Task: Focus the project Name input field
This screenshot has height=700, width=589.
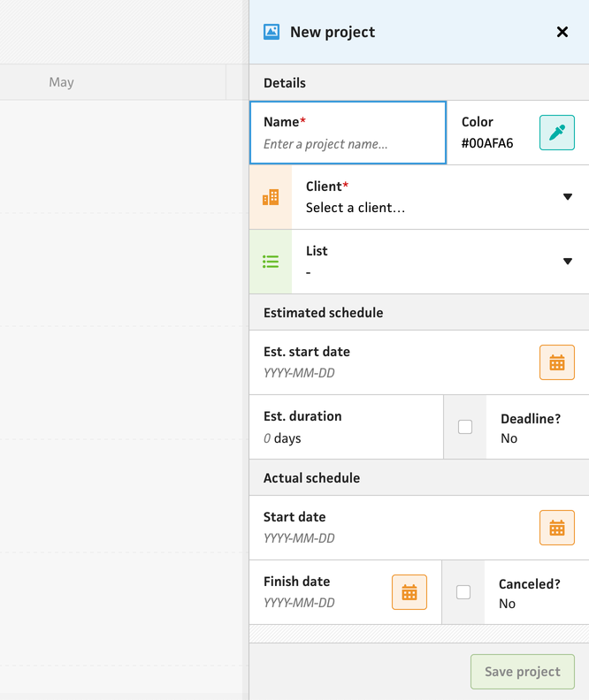Action: [348, 133]
